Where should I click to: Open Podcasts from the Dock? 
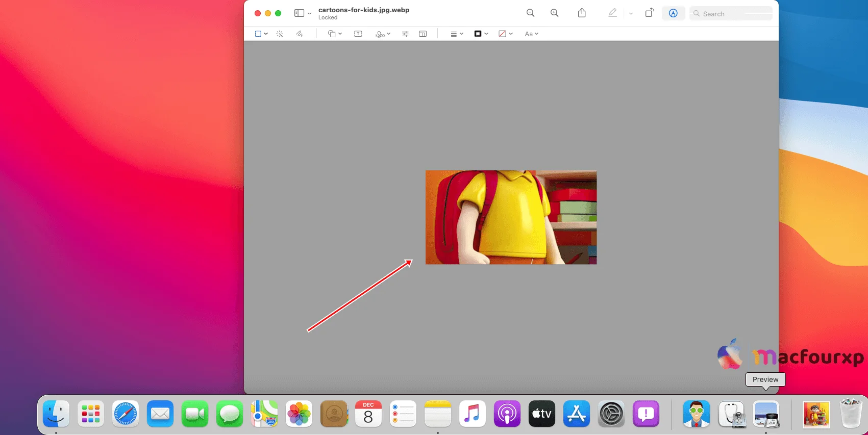click(x=507, y=414)
